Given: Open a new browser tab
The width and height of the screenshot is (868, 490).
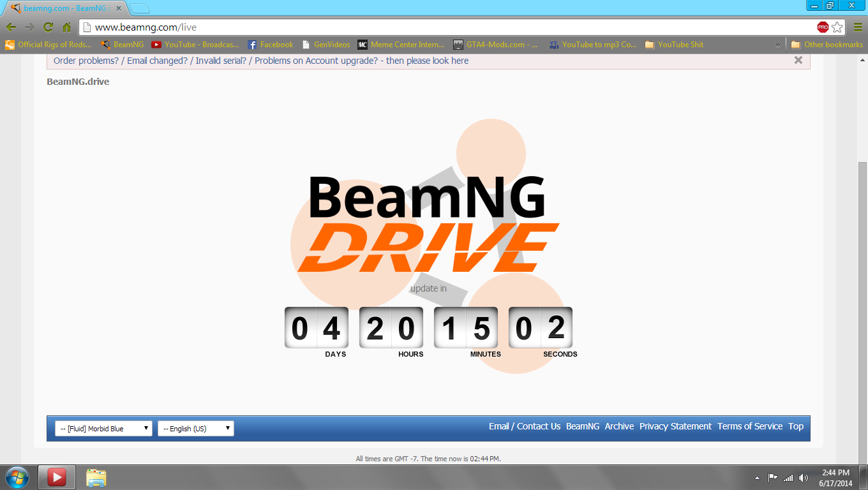Looking at the screenshot, I should pyautogui.click(x=140, y=8).
